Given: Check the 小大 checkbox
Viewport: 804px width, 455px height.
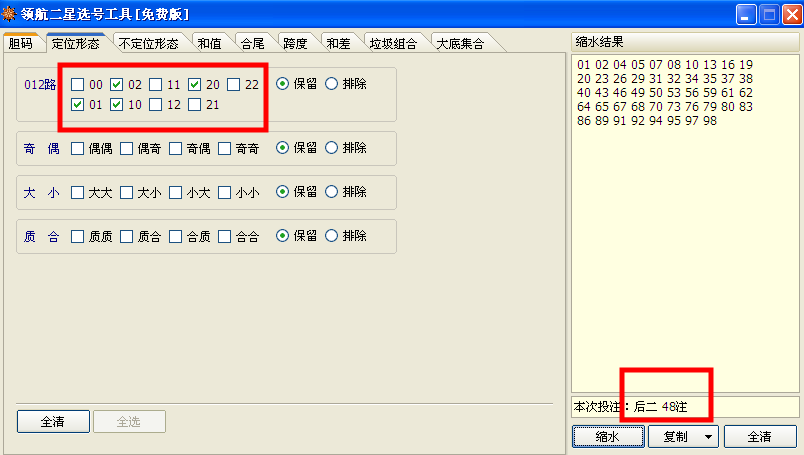Looking at the screenshot, I should (x=175, y=193).
